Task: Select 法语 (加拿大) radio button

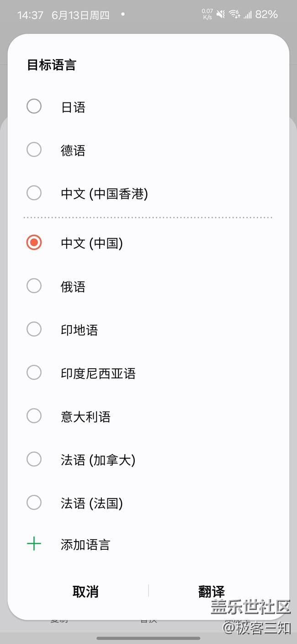Action: (x=34, y=459)
